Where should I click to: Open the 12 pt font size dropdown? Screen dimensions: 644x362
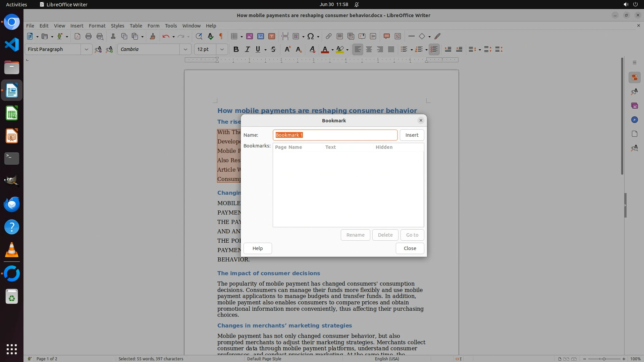[x=222, y=50]
